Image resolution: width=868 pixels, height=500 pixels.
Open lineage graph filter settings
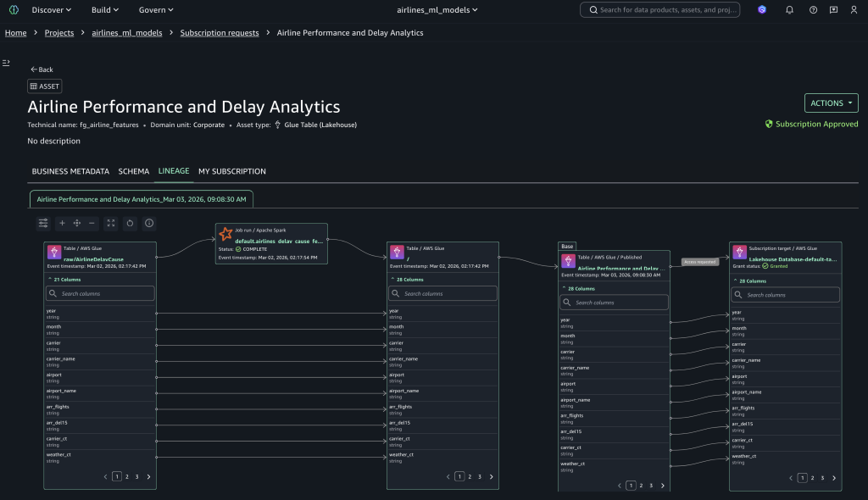point(43,223)
